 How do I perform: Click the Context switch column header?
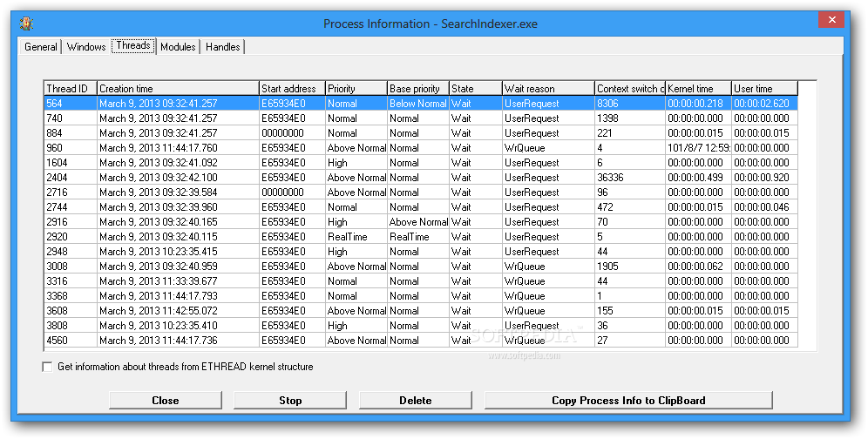(x=630, y=89)
